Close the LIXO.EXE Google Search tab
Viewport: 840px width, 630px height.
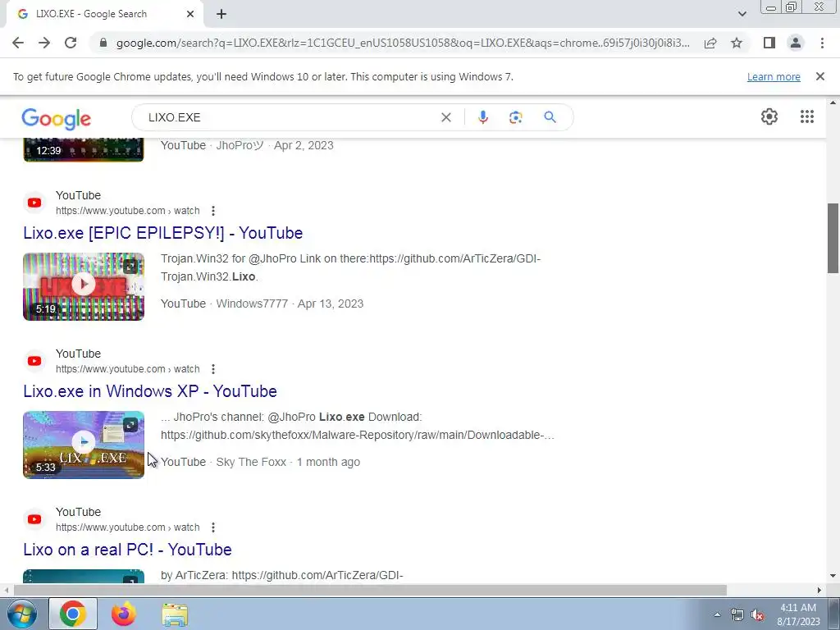(x=190, y=14)
